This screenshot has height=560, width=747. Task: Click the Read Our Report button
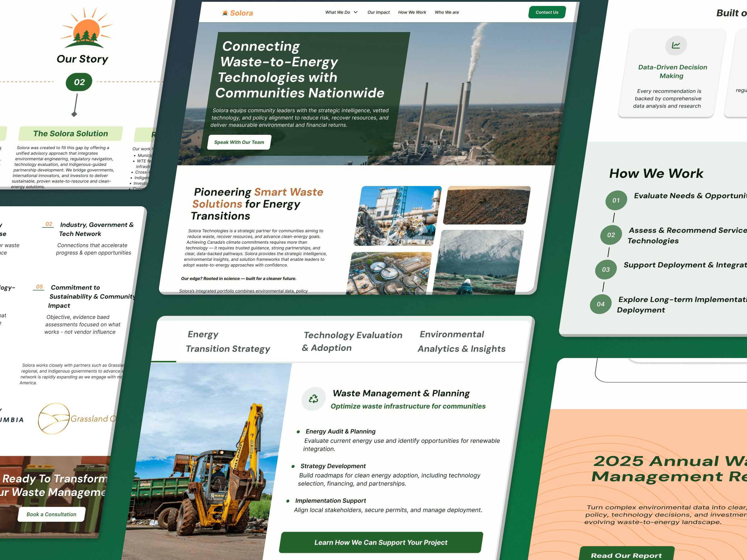point(626,555)
